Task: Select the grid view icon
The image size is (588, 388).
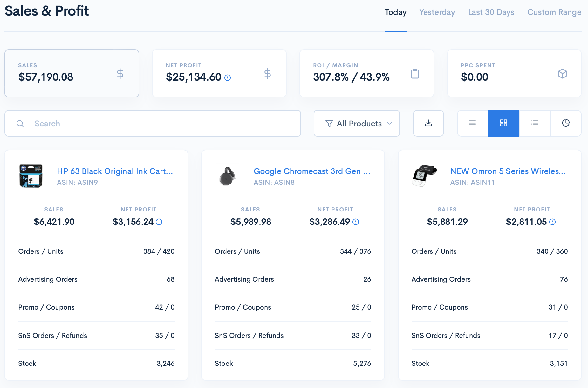Action: tap(503, 123)
